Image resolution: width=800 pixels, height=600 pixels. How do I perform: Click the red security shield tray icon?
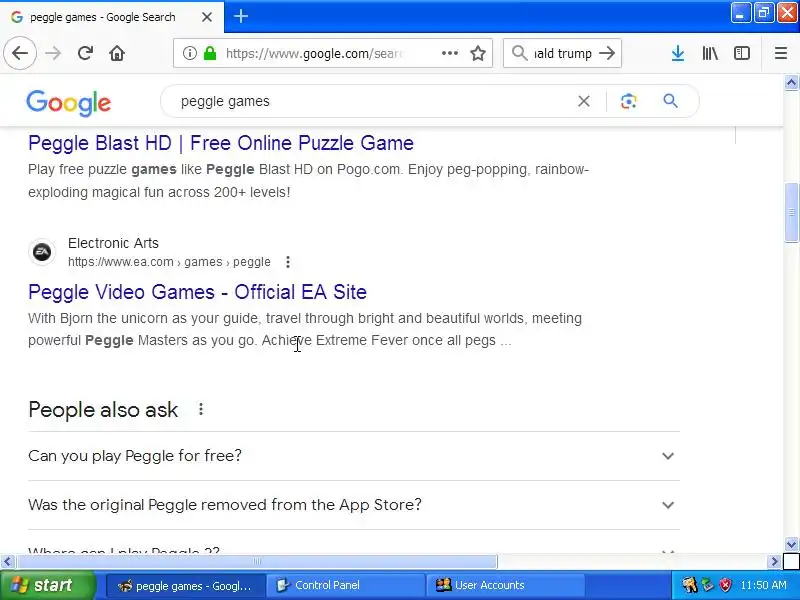pos(725,585)
